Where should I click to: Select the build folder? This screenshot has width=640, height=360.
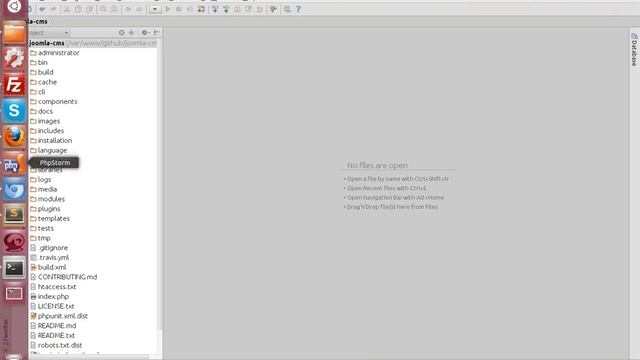42,72
